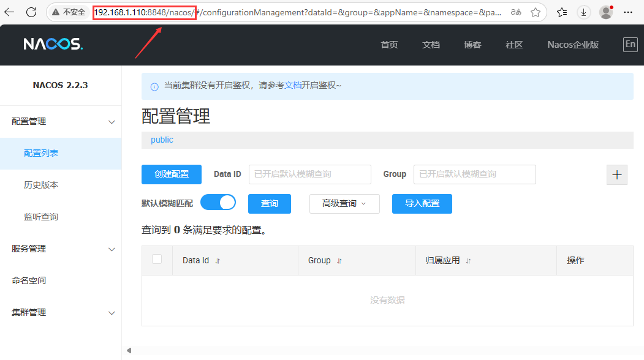The height and width of the screenshot is (360, 644).
Task: Click the NACOS logo
Action: click(53, 44)
